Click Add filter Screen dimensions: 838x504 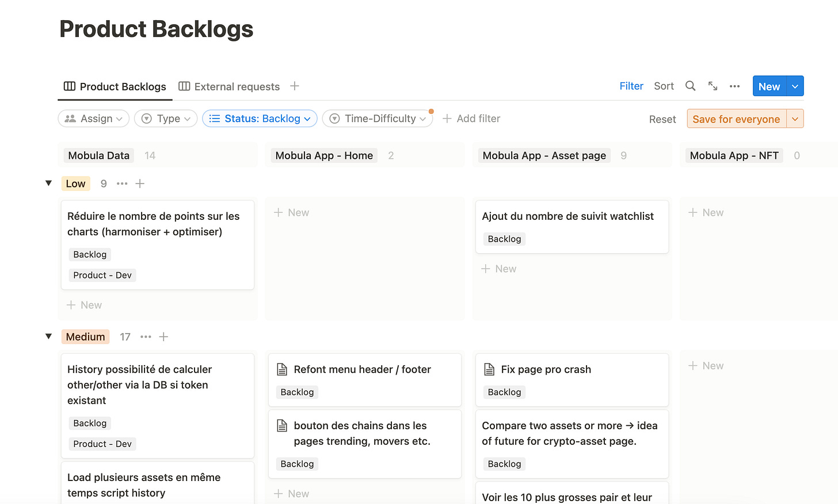[471, 119]
